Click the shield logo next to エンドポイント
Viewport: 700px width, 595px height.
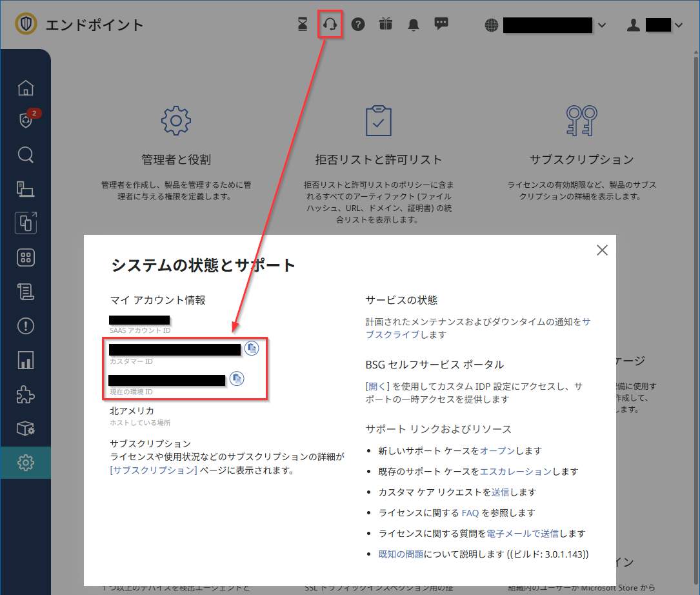(x=26, y=24)
